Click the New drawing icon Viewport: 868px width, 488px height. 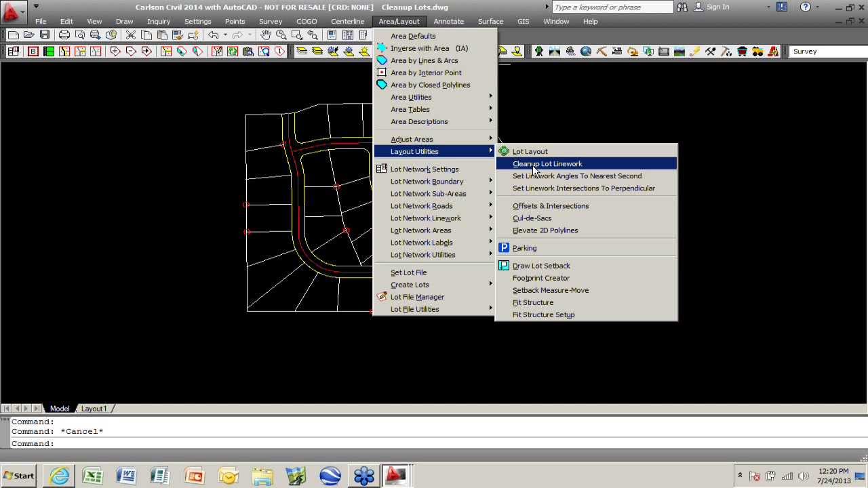pos(14,35)
